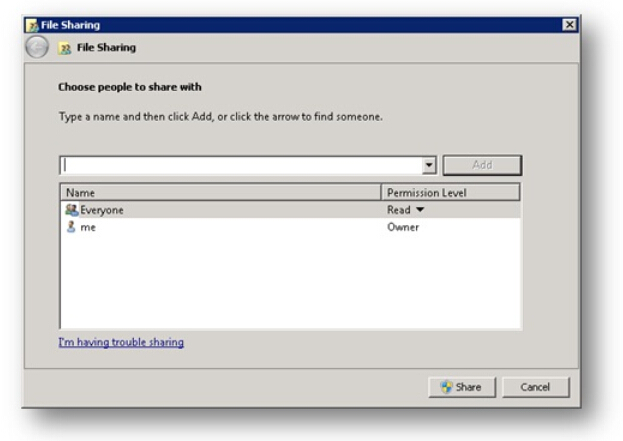The image size is (623, 441).
Task: Click the user icon beside me
Action: point(71,227)
